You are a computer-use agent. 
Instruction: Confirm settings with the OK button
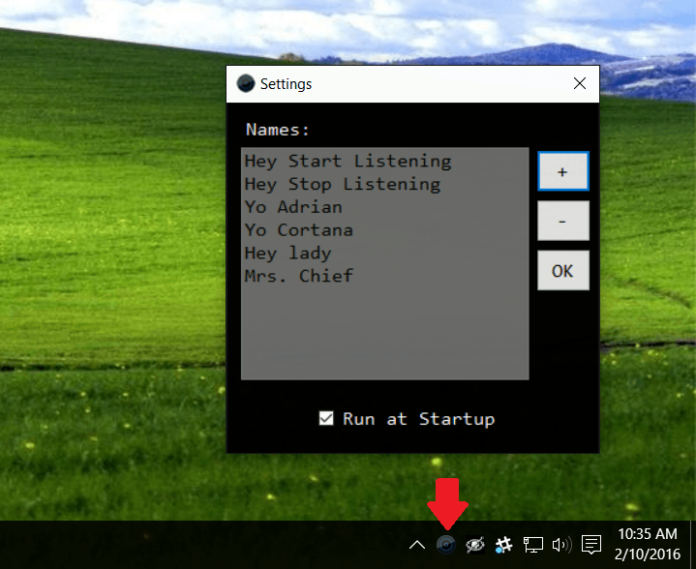(x=563, y=270)
